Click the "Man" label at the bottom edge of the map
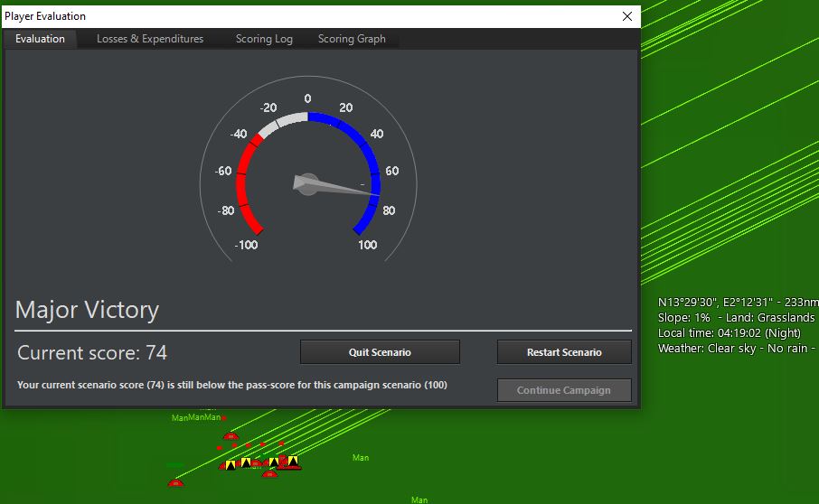 click(x=419, y=499)
